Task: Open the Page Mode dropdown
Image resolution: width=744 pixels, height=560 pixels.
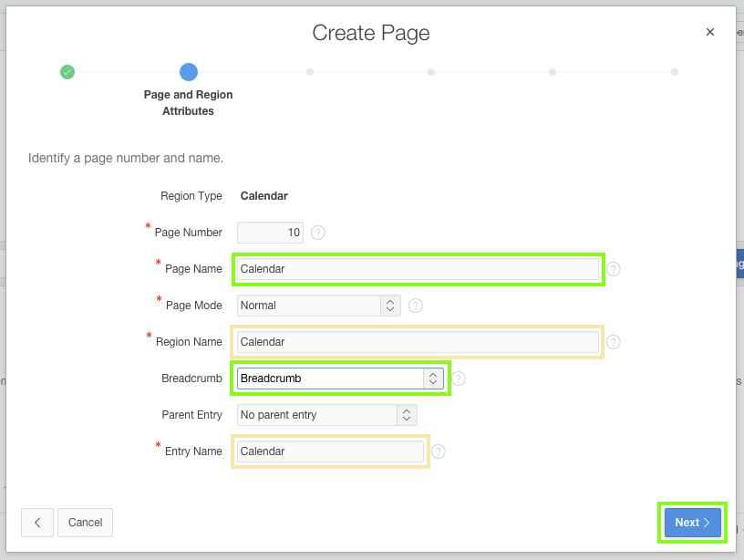Action: [x=318, y=306]
